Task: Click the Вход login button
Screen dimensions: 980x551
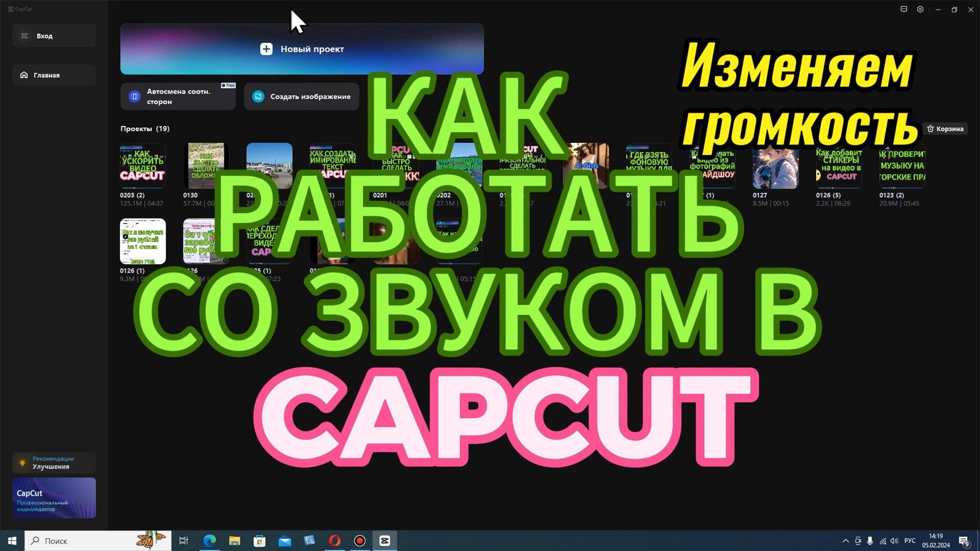Action: click(54, 36)
